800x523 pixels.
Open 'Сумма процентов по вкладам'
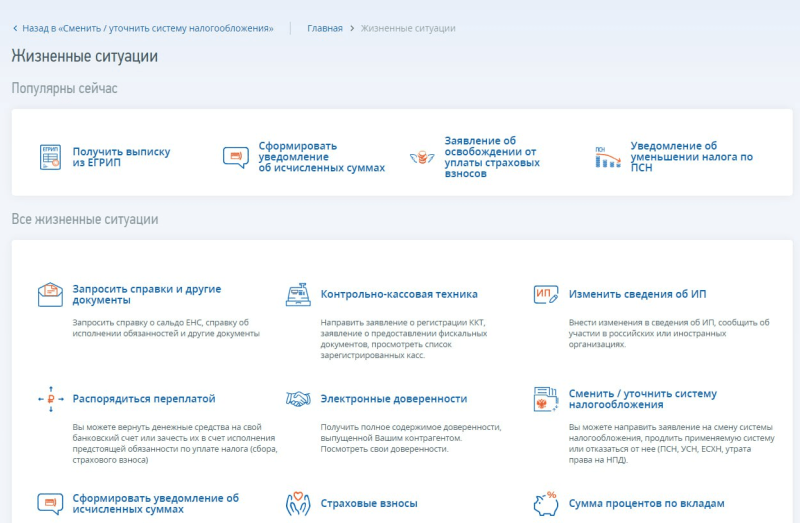(646, 504)
